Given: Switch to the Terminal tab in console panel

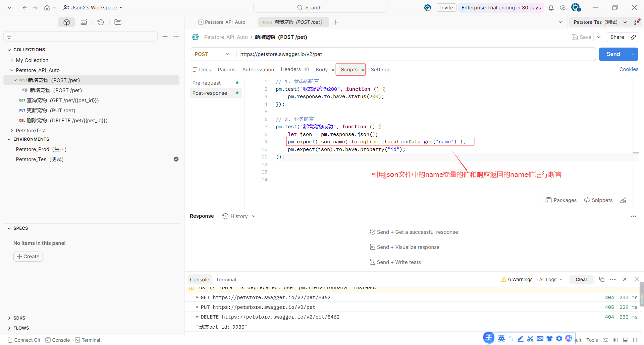Looking at the screenshot, I should [226, 280].
